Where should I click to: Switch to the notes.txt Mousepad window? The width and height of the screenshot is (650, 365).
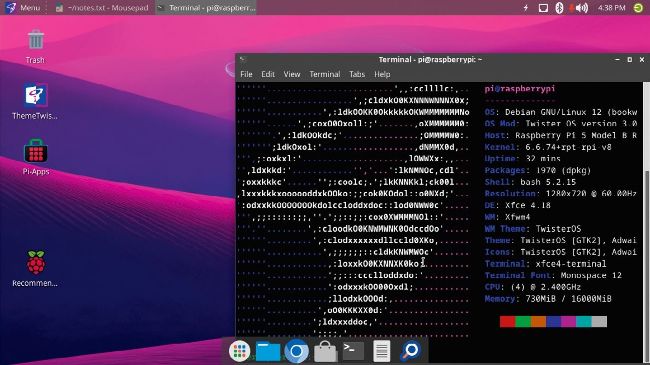(102, 7)
